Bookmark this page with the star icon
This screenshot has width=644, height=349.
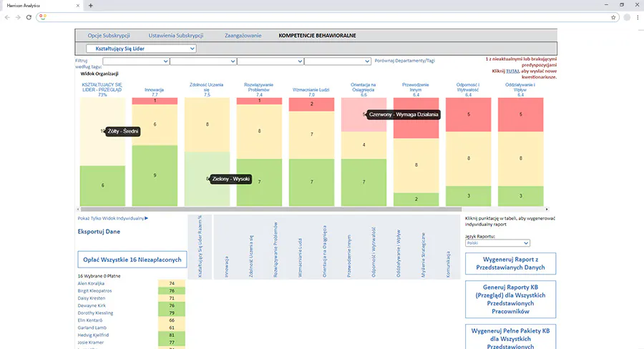(613, 17)
